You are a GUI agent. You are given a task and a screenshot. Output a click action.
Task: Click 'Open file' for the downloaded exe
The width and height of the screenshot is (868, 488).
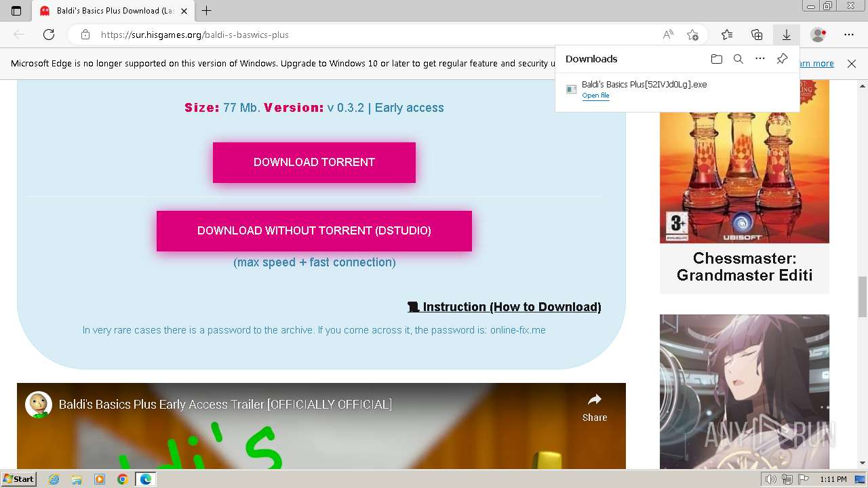click(595, 96)
